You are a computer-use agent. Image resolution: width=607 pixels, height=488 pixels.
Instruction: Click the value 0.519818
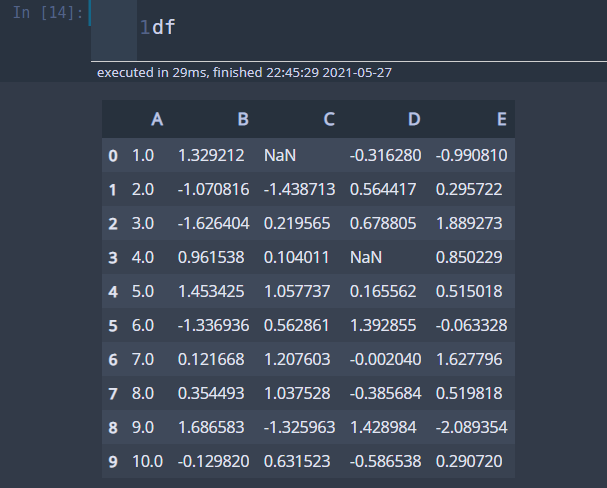(x=469, y=394)
